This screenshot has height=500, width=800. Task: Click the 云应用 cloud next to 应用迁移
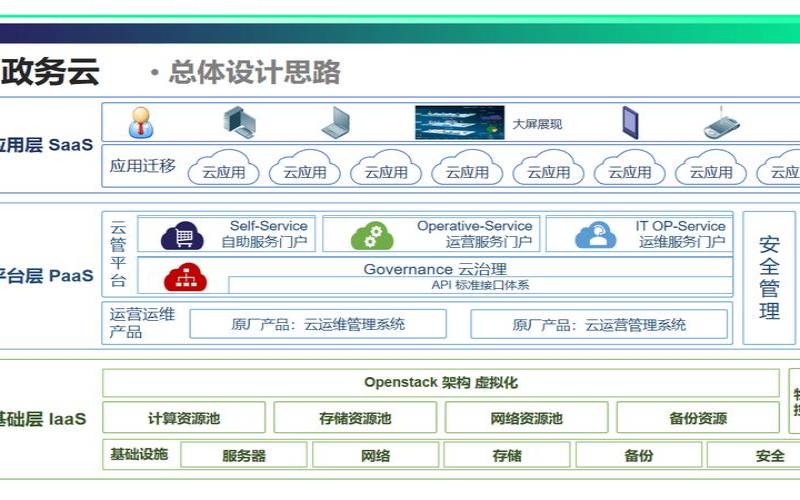point(223,167)
